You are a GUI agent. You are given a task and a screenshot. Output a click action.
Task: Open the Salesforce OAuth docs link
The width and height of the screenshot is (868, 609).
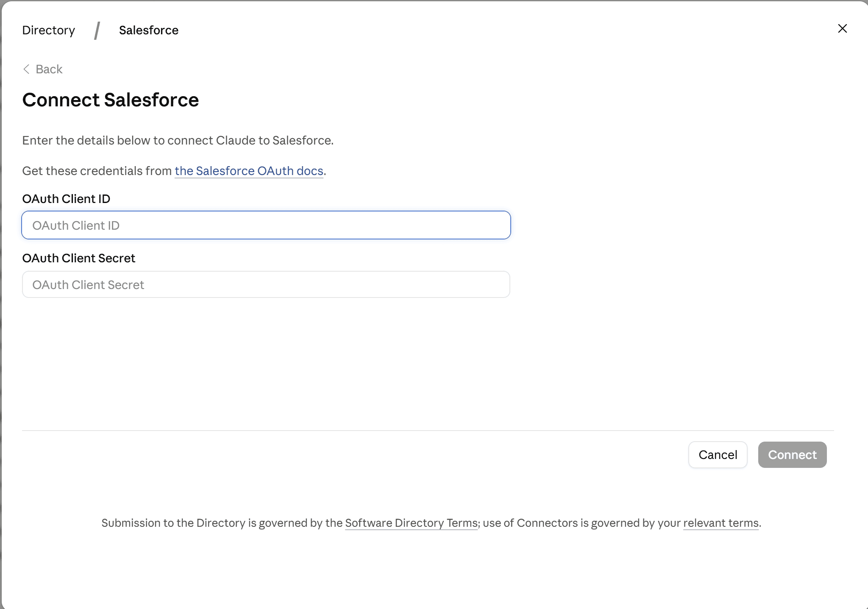[249, 171]
